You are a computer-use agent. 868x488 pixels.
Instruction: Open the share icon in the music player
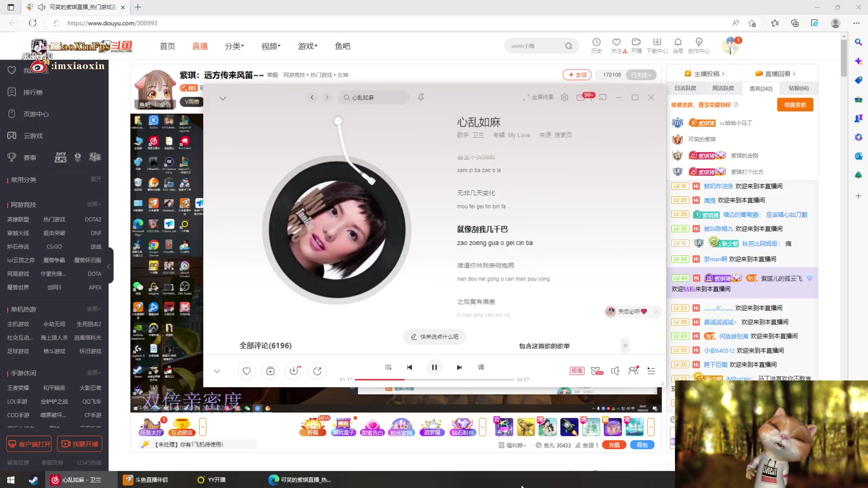click(x=317, y=371)
